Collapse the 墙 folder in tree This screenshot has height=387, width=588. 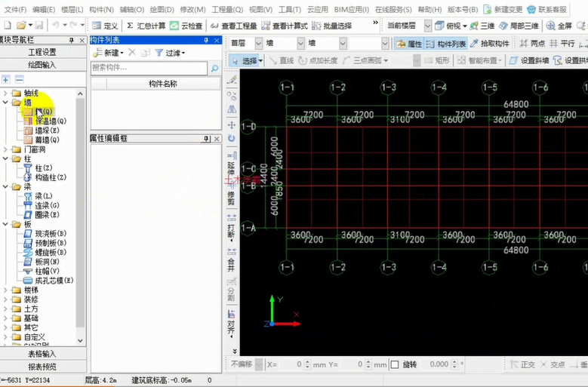(x=5, y=103)
